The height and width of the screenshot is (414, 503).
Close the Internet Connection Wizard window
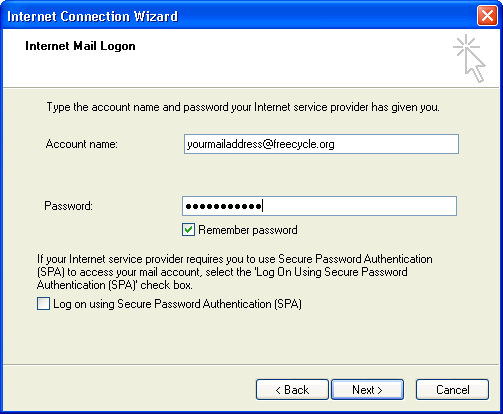tap(487, 16)
